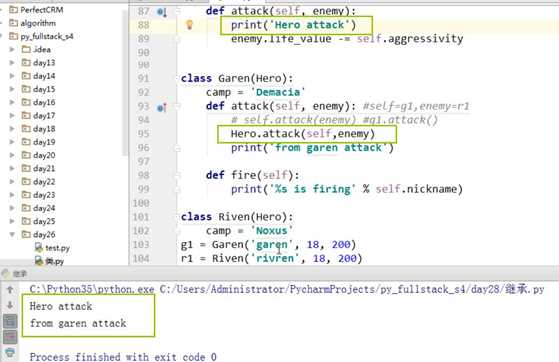Select the day18 folder in project tree
This screenshot has width=559, height=362.
tap(44, 129)
